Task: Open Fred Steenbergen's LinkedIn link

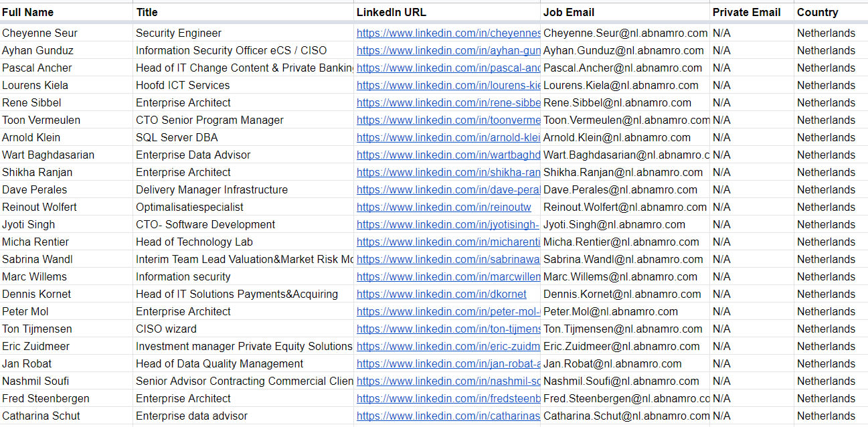Action: coord(448,398)
